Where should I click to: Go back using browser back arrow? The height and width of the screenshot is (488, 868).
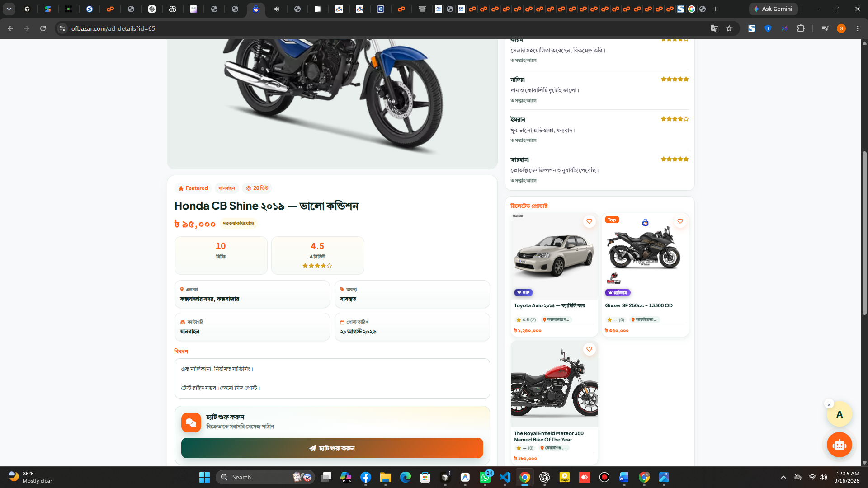(10, 28)
